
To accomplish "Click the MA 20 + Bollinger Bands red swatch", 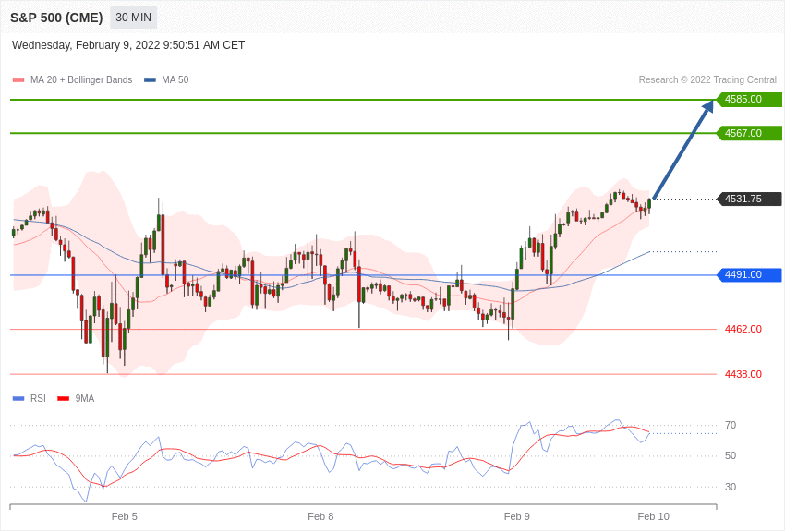I will coord(18,80).
